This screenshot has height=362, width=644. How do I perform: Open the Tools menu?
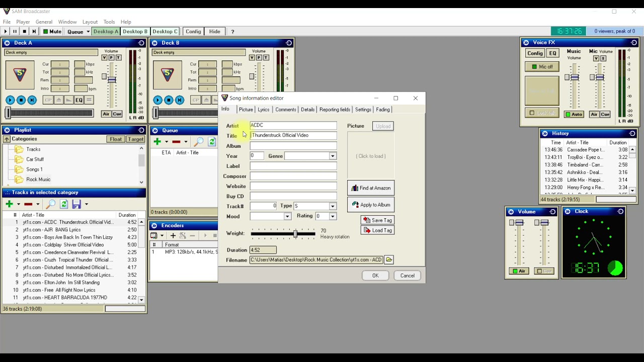tap(109, 22)
